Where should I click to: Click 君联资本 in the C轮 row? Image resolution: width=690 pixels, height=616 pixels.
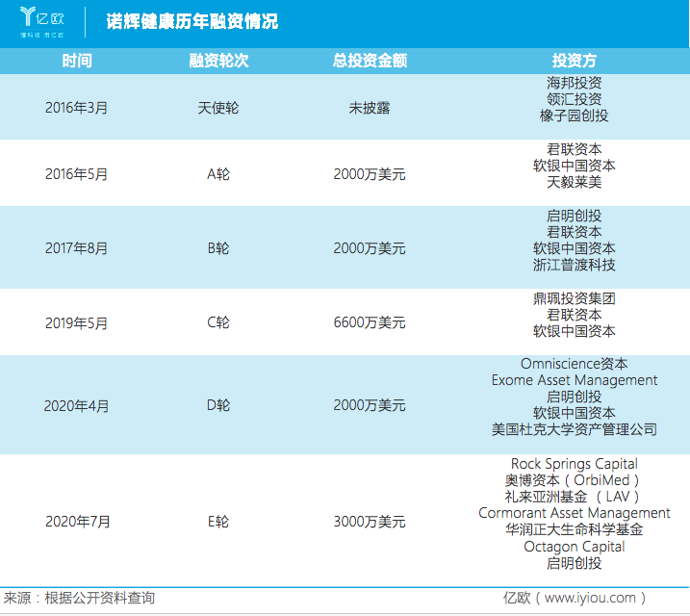click(x=575, y=315)
